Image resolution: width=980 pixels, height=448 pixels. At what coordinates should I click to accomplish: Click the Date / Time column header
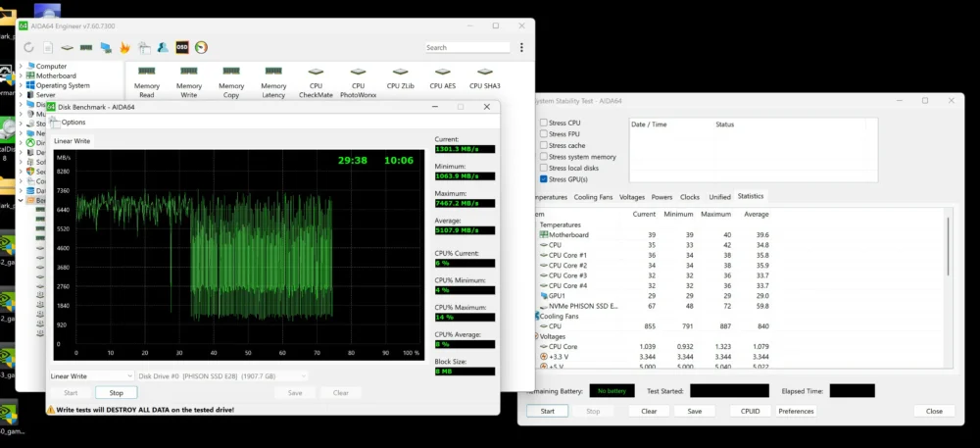tap(649, 124)
